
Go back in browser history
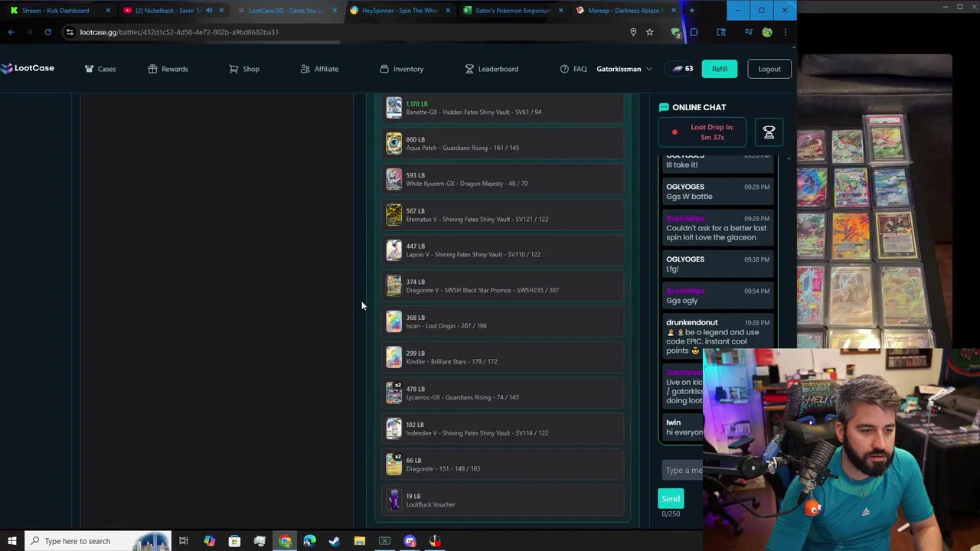11,32
